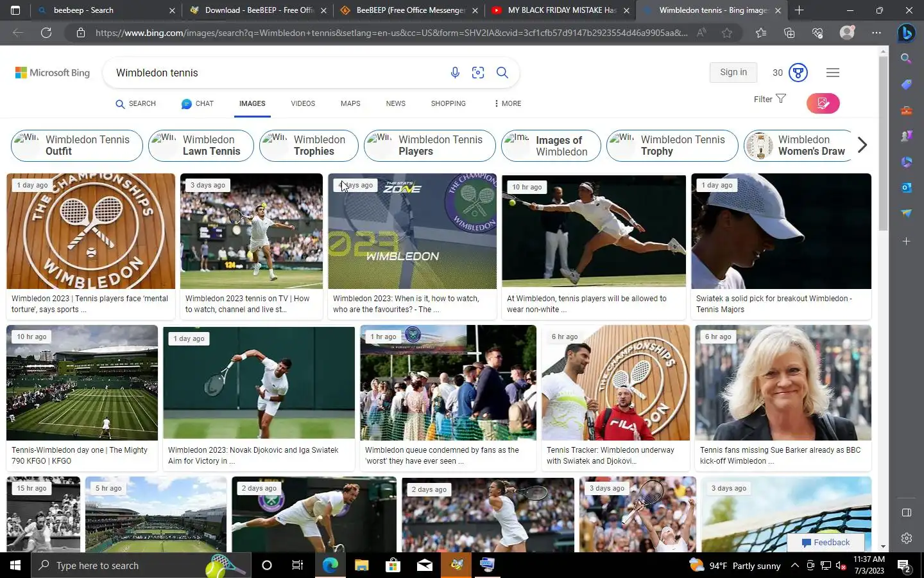This screenshot has height=578, width=924.
Task: Open Microsoft Store from taskbar
Action: (393, 565)
